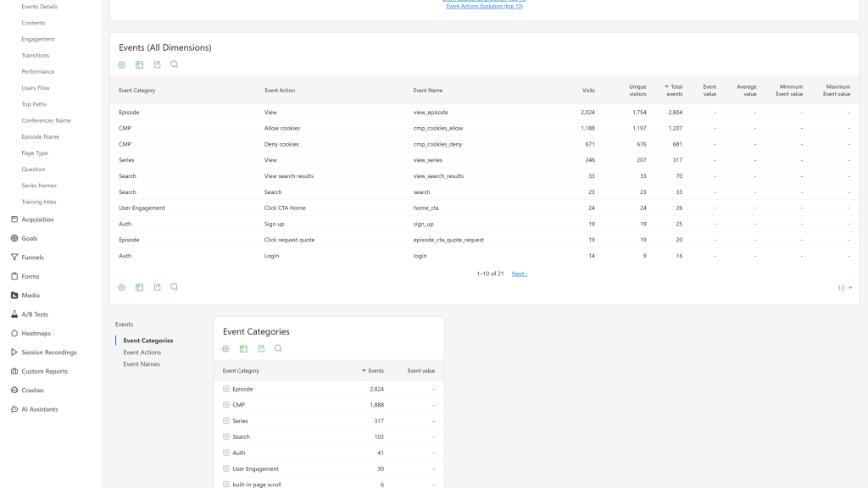
Task: Expand the Series category row
Action: [x=225, y=421]
